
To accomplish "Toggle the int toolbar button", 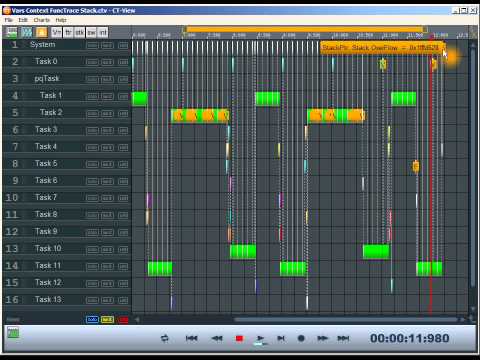I will pos(103,32).
